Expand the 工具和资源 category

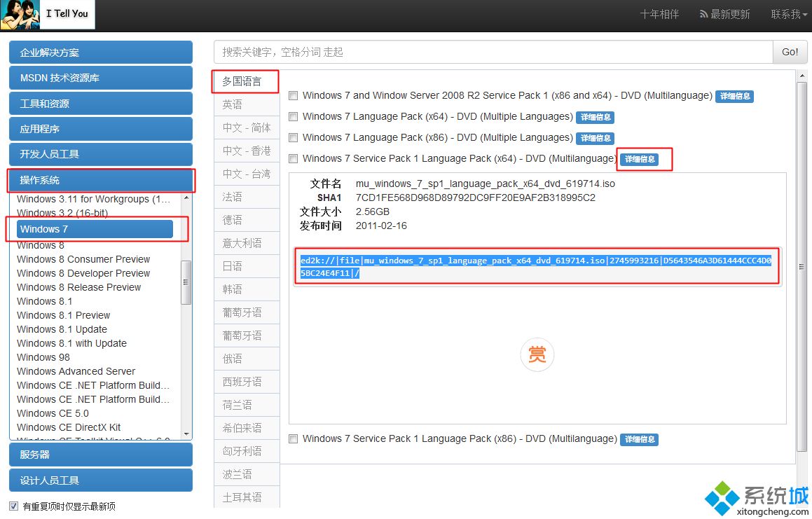tap(100, 104)
